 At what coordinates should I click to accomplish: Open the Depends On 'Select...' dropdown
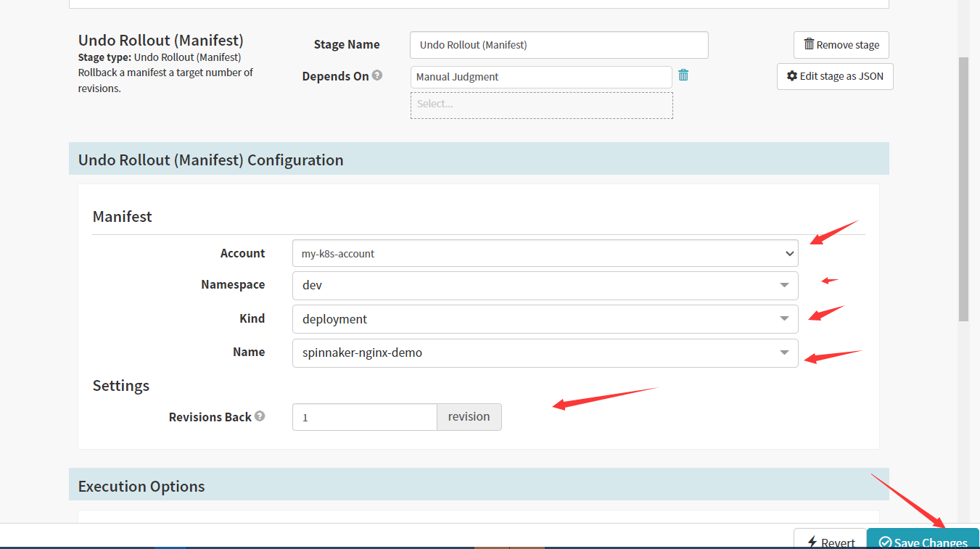coord(542,105)
